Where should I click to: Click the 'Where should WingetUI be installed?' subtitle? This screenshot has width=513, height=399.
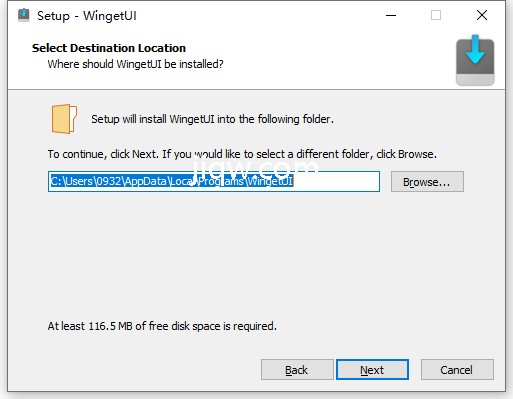(135, 64)
